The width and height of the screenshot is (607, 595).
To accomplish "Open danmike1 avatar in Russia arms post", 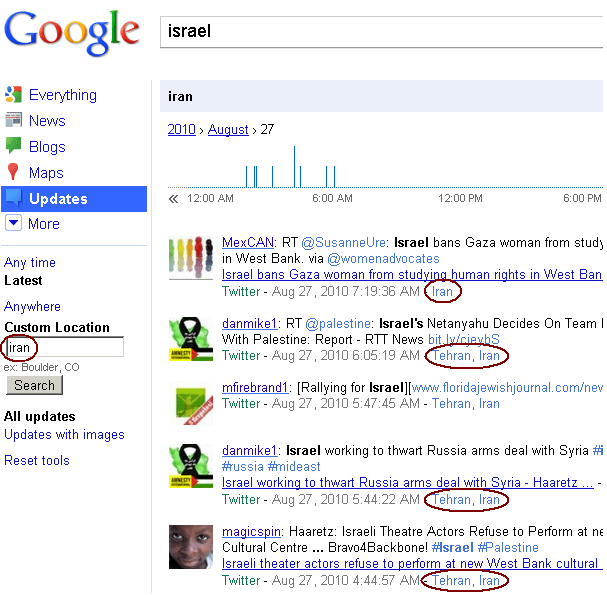I will (191, 466).
